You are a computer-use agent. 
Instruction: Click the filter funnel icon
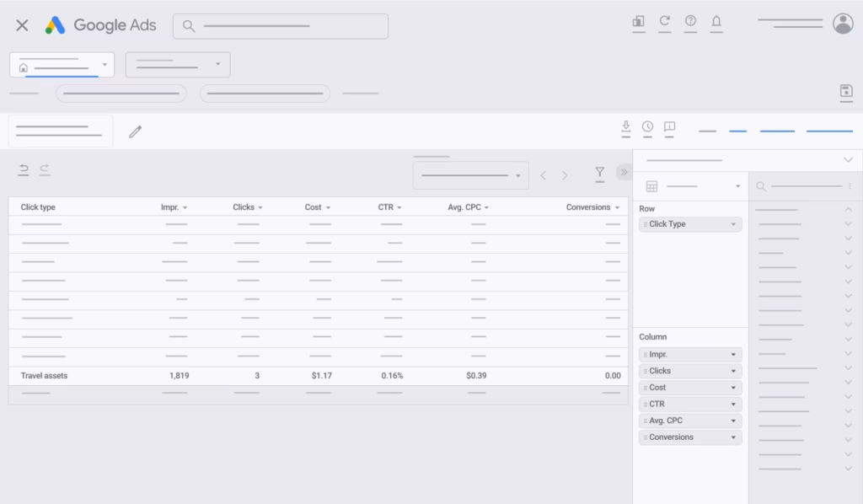599,173
